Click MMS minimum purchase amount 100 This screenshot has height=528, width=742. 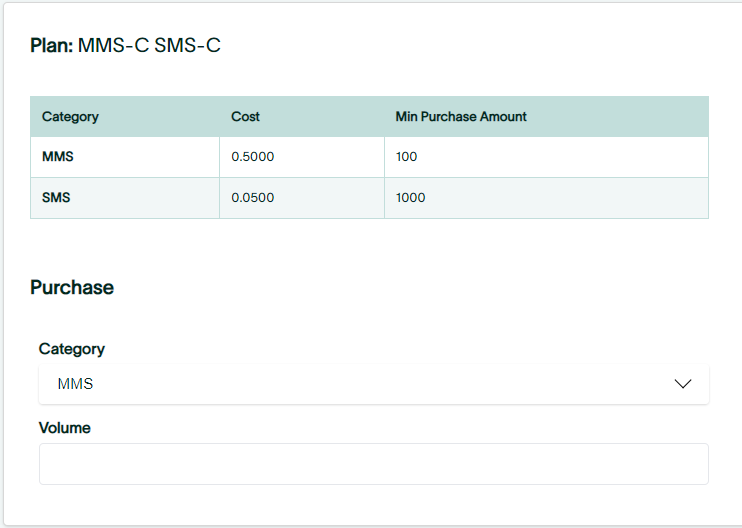[406, 157]
